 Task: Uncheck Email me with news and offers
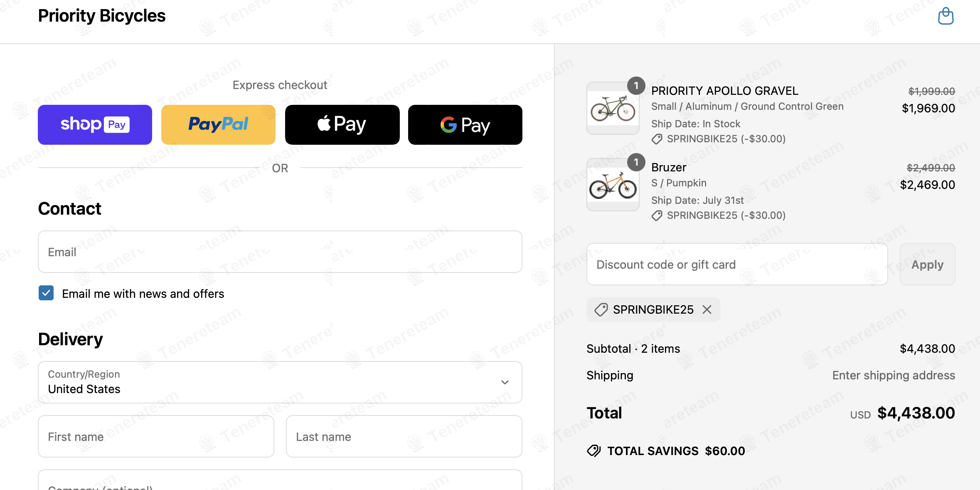click(46, 293)
